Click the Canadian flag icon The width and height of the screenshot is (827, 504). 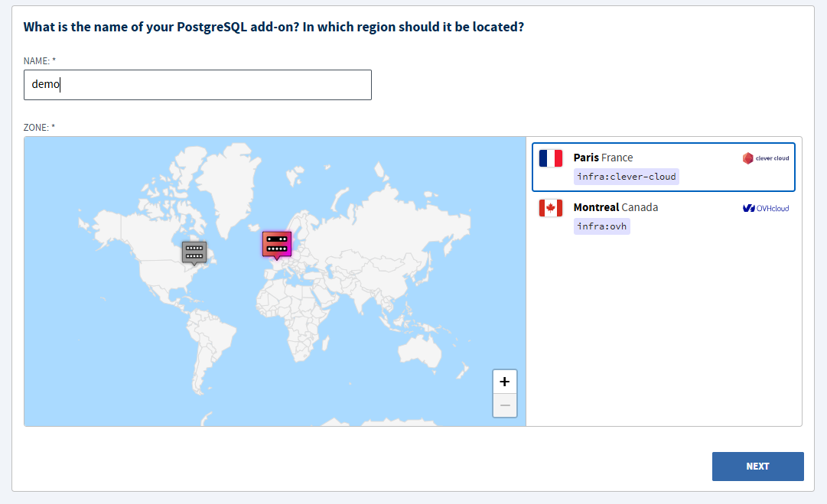tap(551, 208)
